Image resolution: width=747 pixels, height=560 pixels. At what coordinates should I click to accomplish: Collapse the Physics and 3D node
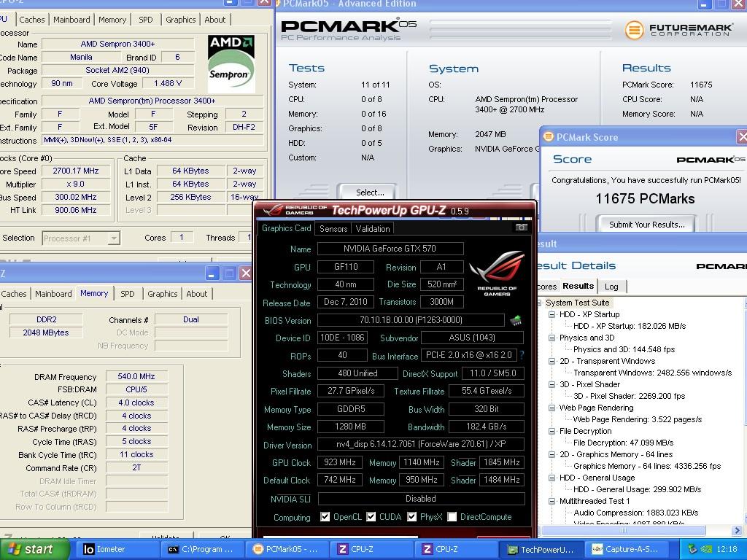point(551,338)
